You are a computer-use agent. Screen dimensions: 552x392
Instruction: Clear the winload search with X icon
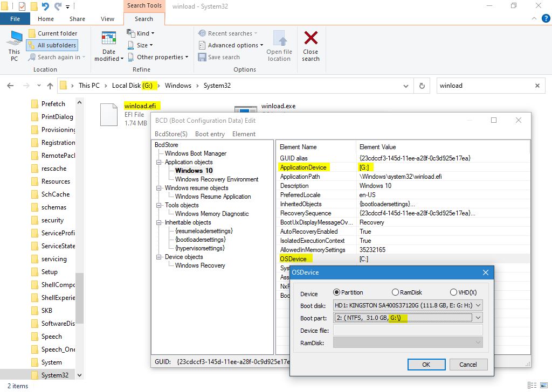(537, 86)
